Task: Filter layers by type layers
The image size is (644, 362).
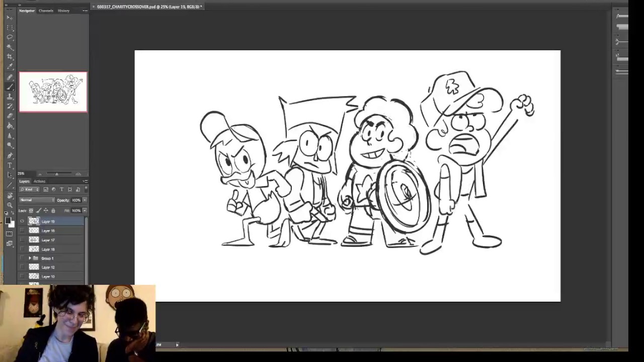Action: coord(61,190)
